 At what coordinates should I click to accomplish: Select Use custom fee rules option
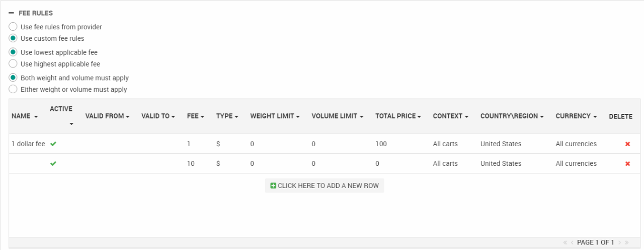click(x=13, y=38)
